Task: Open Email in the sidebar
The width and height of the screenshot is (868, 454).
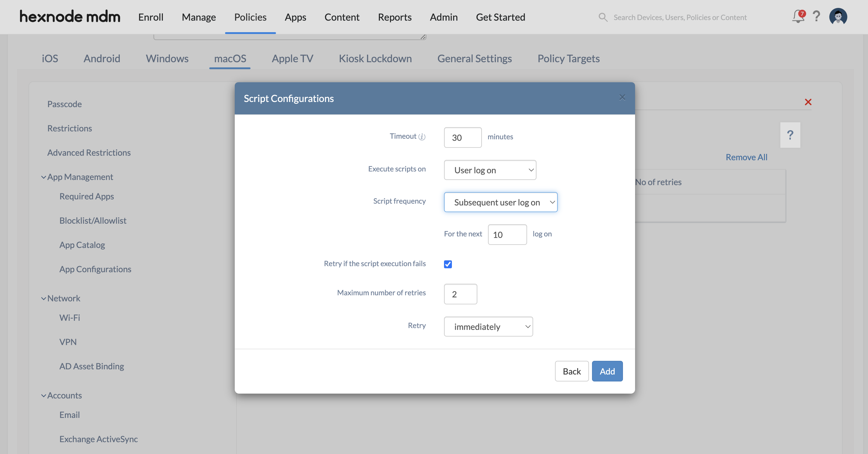Action: [69, 414]
